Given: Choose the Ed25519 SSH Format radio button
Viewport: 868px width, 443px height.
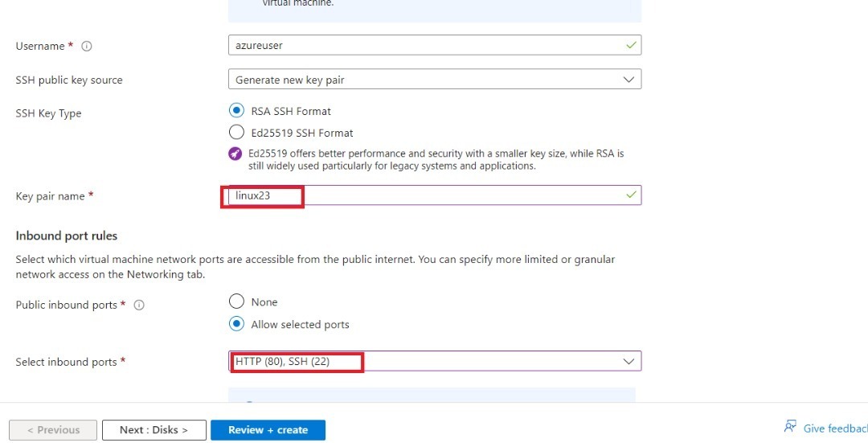Looking at the screenshot, I should click(x=236, y=133).
